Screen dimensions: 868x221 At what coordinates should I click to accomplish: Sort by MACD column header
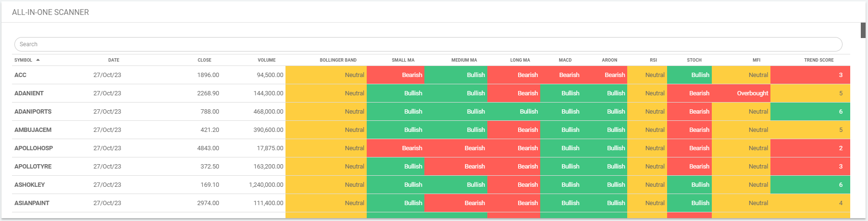point(565,60)
